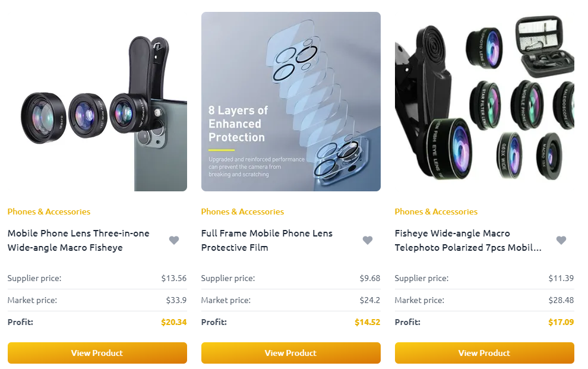
Task: Select the $13.56 supplier price value
Action: (173, 278)
